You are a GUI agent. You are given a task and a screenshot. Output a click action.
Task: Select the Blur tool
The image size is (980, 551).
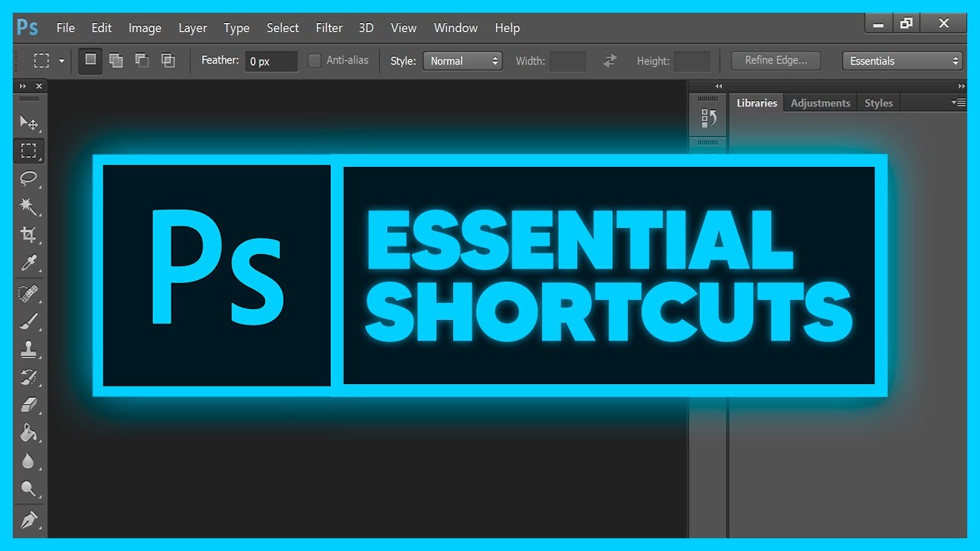click(x=28, y=461)
